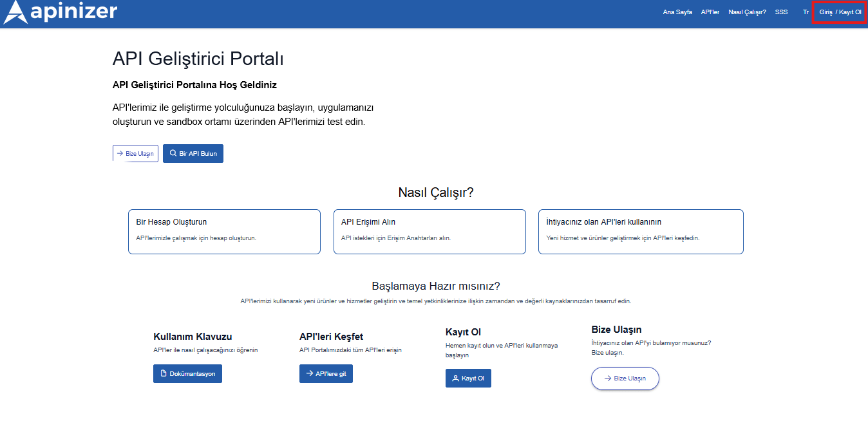
Task: Select the Bir Hesap Oluşturun card
Action: 224,232
